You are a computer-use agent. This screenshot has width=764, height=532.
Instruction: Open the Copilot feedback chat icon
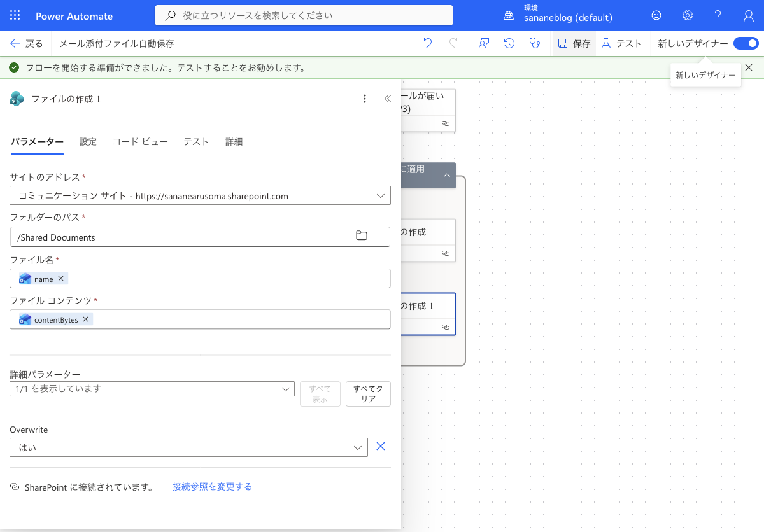click(484, 43)
